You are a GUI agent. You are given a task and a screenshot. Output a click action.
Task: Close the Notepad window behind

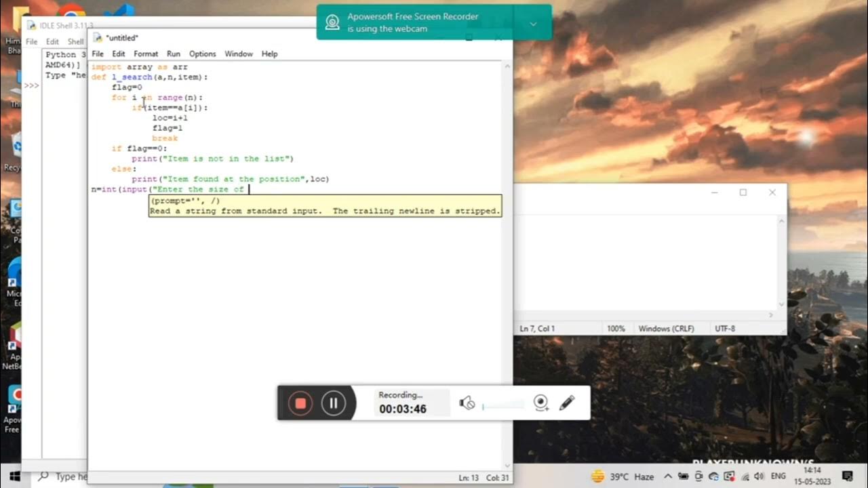pyautogui.click(x=772, y=192)
